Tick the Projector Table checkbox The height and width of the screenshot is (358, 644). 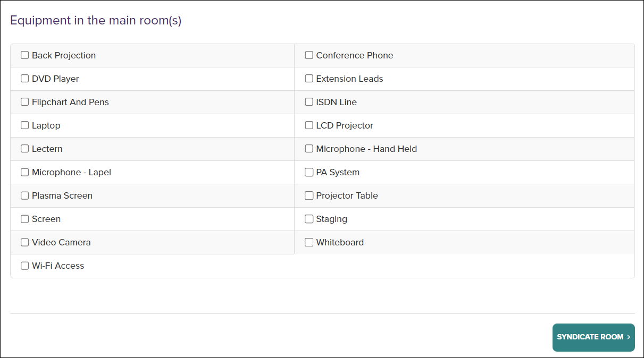309,195
